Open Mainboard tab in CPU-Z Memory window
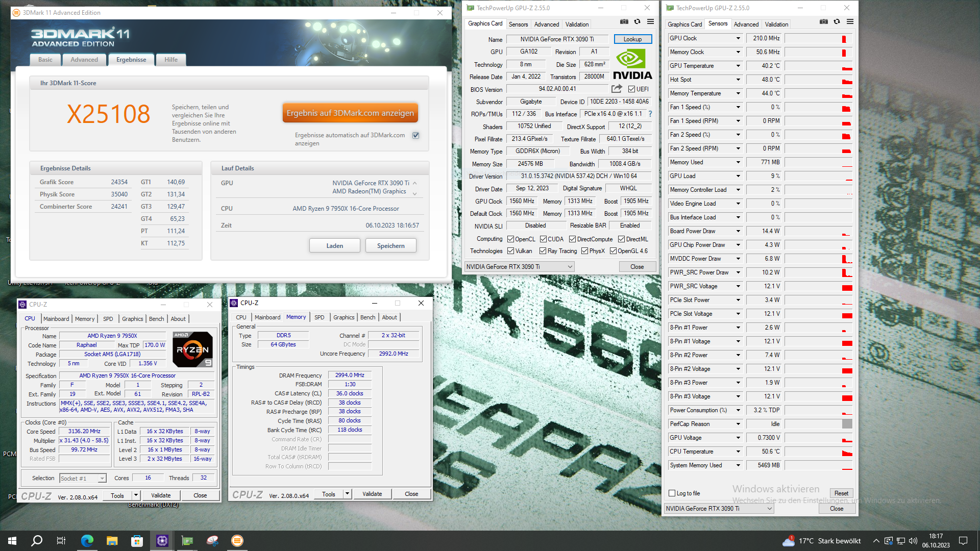980x551 pixels. click(x=267, y=317)
